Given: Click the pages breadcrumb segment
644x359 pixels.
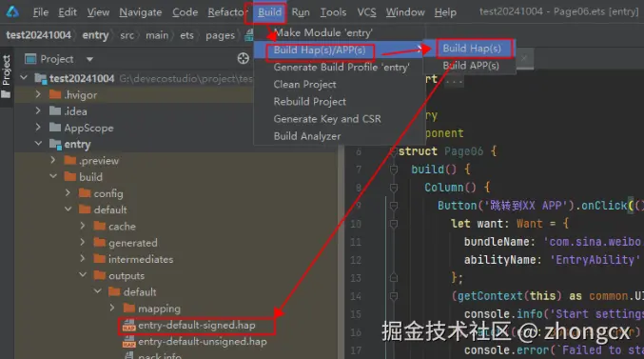Looking at the screenshot, I should pyautogui.click(x=220, y=36).
